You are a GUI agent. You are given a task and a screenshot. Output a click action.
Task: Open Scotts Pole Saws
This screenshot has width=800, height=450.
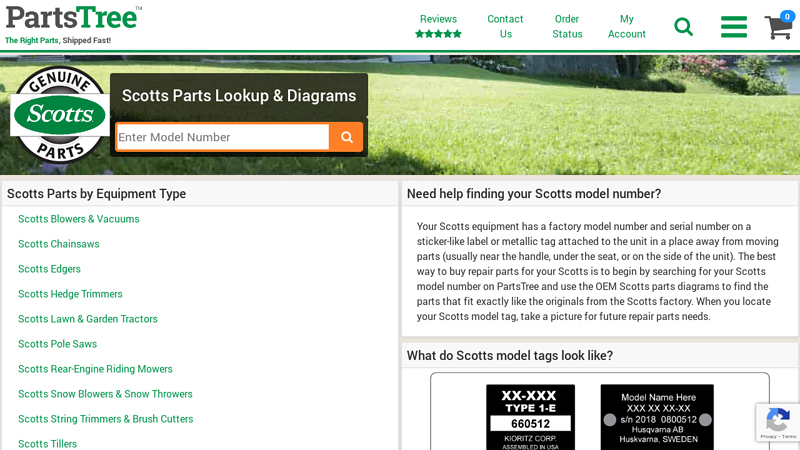[x=58, y=344]
